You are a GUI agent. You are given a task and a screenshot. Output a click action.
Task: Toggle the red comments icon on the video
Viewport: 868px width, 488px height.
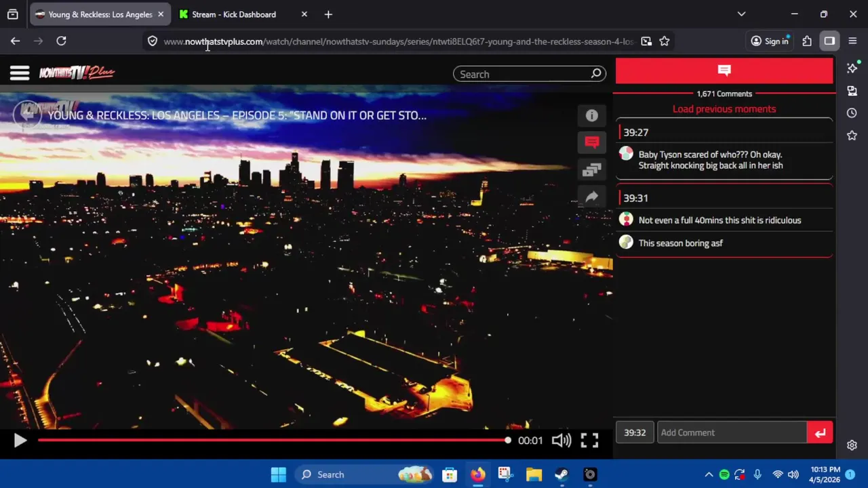coord(592,142)
